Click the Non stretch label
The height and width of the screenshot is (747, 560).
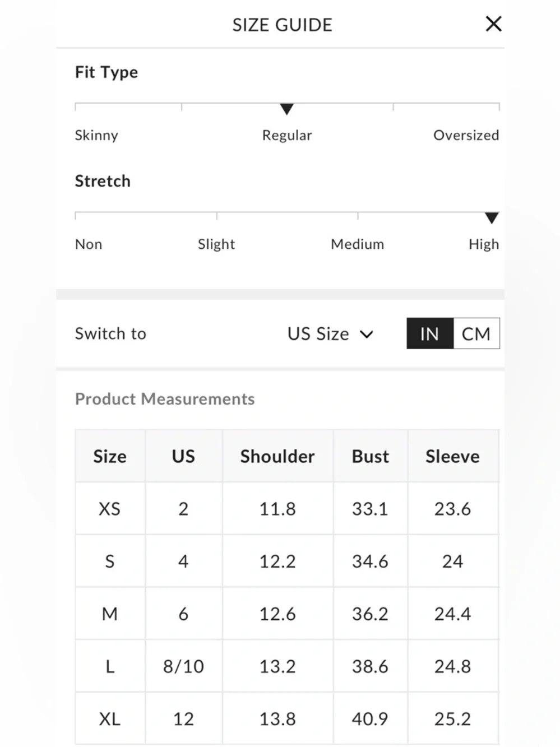89,244
